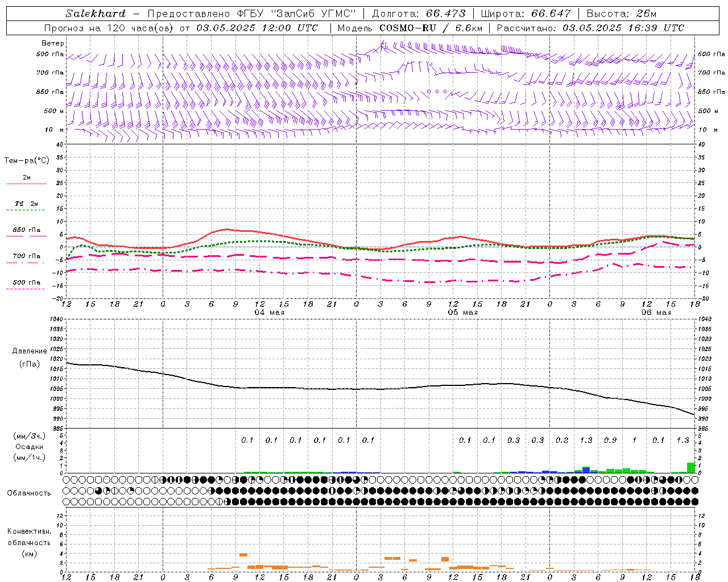Screen dimensions: 728x582
Task: Click the Ветер panel label
Action: (53, 43)
